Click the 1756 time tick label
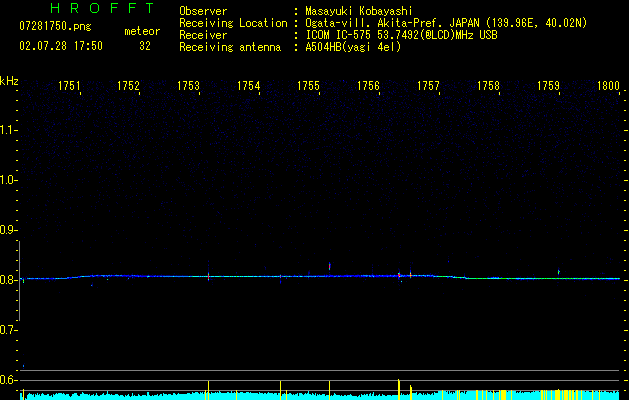The width and height of the screenshot is (629, 400). (368, 86)
